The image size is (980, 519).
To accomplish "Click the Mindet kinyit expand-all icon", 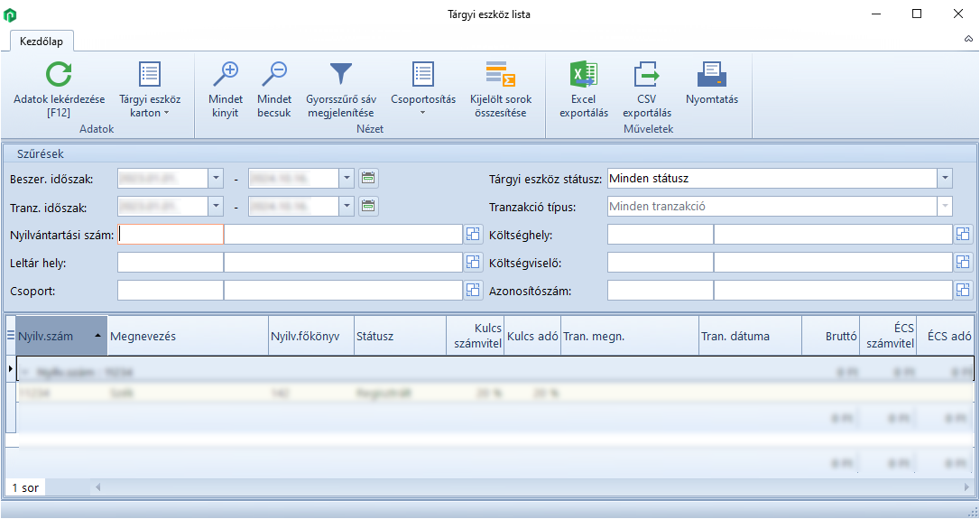I will pyautogui.click(x=225, y=75).
